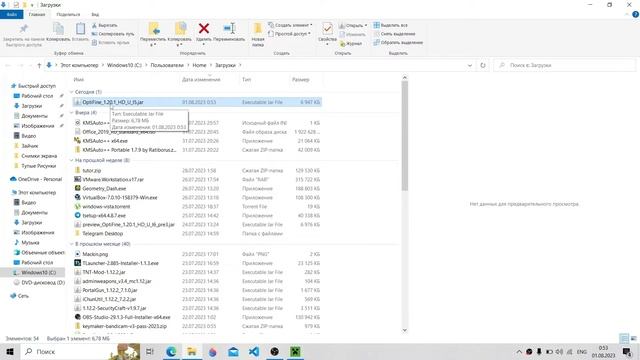Collapse the На прошлой неделе (8) group

[x=71, y=160]
